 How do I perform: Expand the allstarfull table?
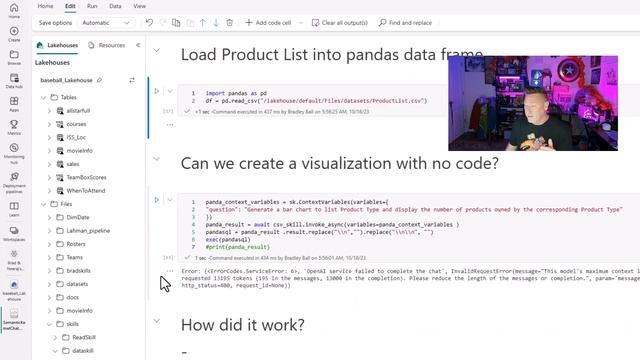click(x=49, y=111)
